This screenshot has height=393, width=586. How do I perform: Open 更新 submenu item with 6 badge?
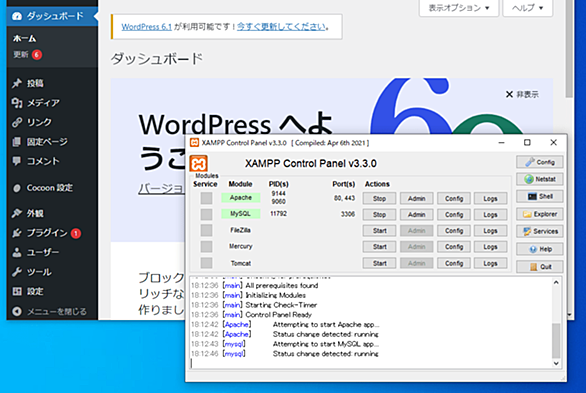pyautogui.click(x=27, y=55)
